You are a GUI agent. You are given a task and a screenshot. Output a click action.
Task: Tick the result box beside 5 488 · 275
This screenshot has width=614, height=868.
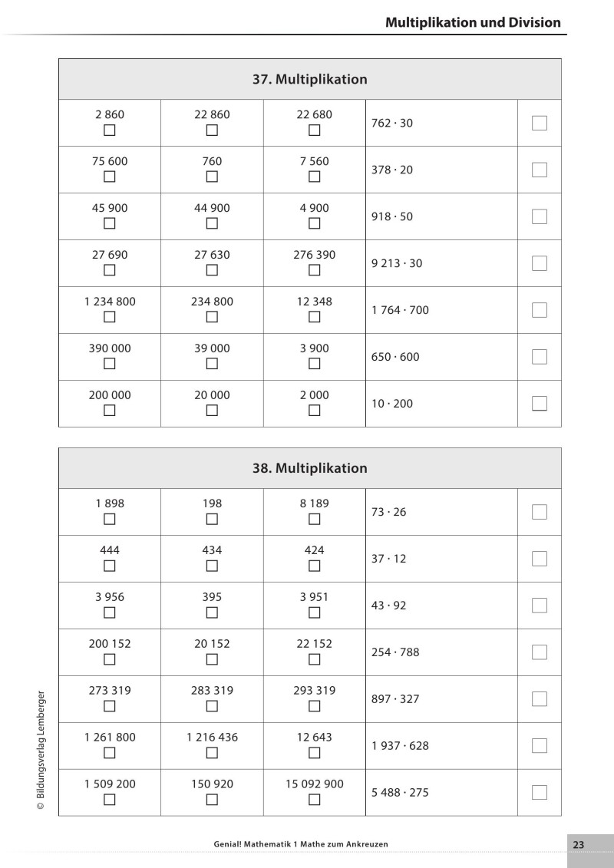click(x=540, y=793)
